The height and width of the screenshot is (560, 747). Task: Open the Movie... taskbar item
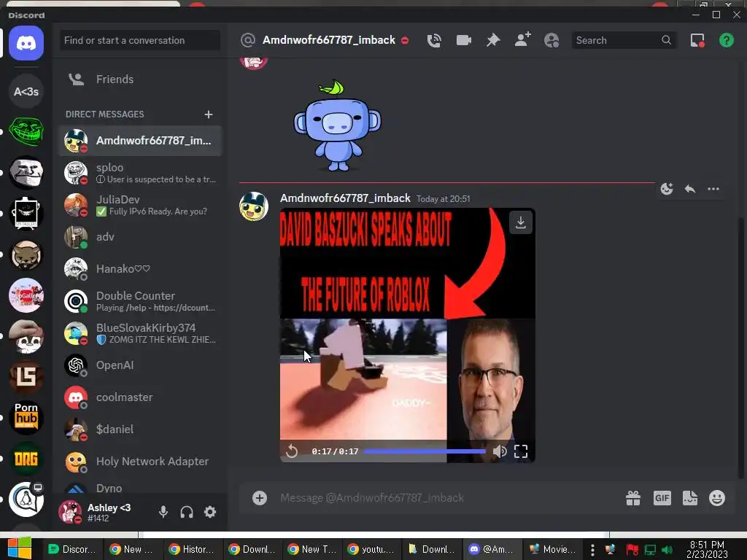click(552, 549)
